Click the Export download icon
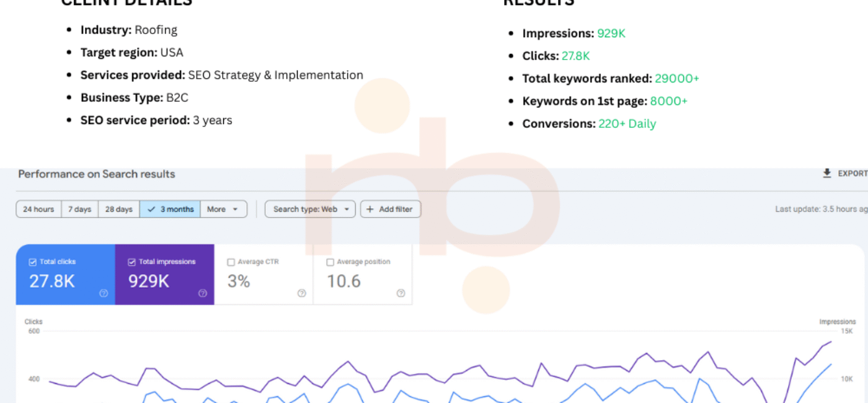This screenshot has height=403, width=868. [x=826, y=174]
